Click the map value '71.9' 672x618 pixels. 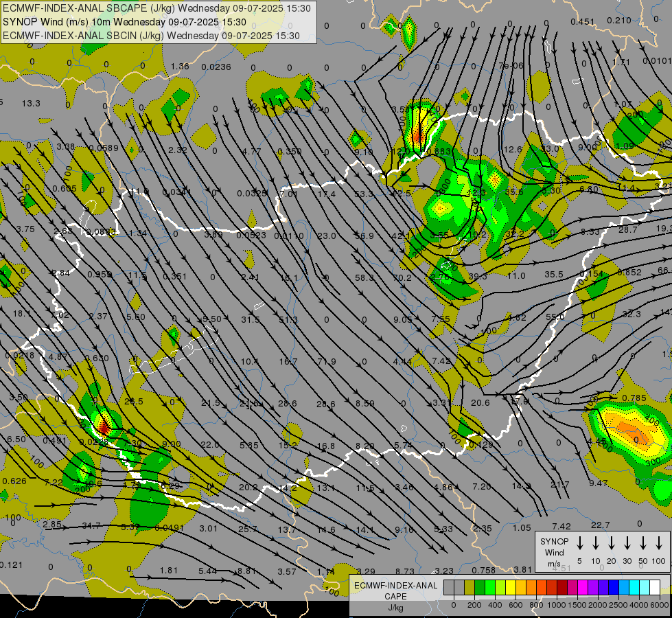click(326, 361)
